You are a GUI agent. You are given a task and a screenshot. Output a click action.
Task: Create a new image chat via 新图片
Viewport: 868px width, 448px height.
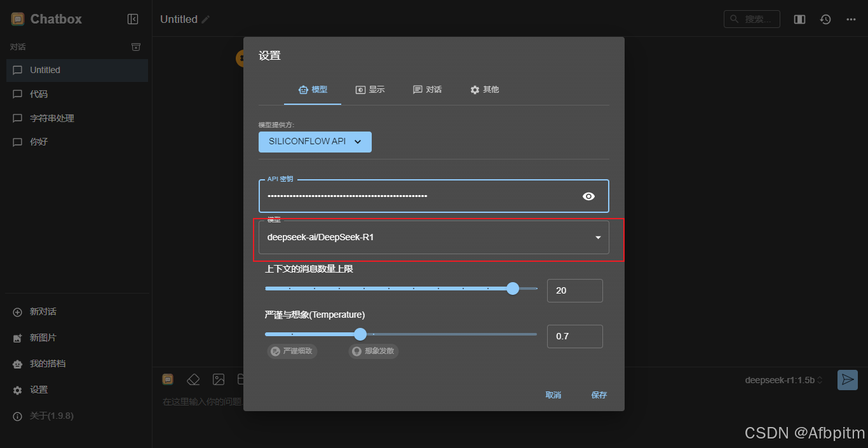coord(77,337)
